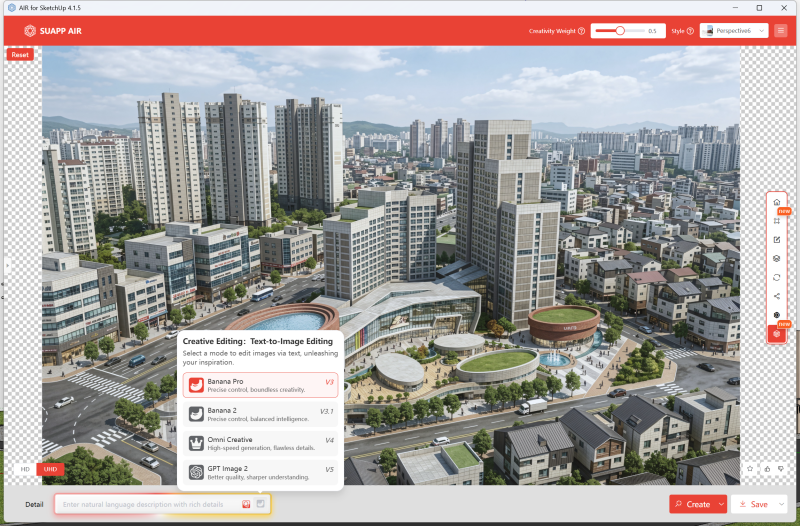Click the Banana Pro model icon

click(x=196, y=385)
